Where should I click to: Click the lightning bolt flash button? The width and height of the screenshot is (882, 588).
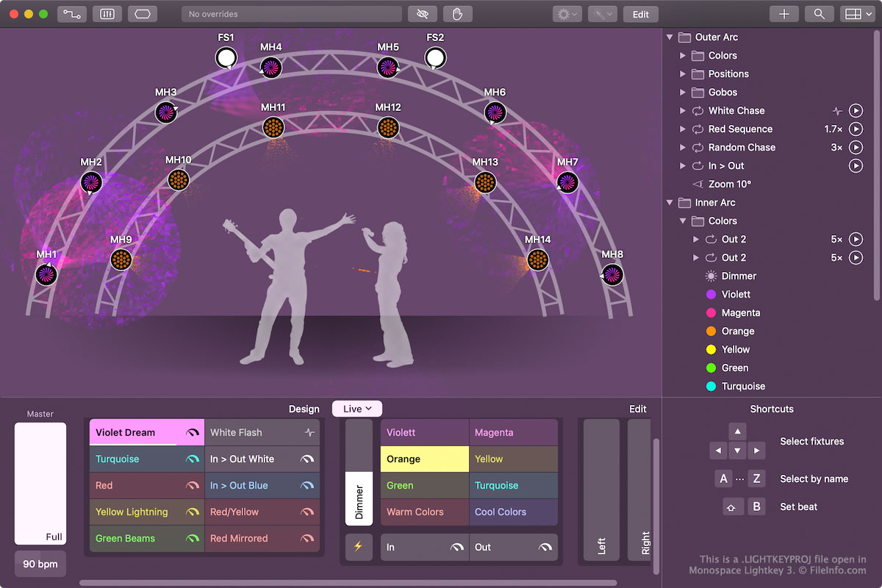[x=359, y=547]
